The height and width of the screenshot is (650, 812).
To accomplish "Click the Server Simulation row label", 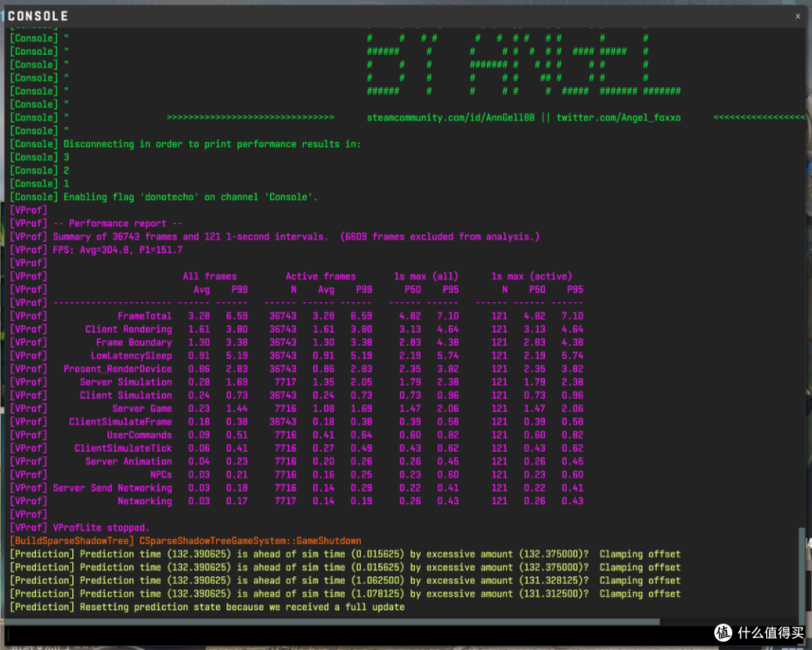I will click(126, 382).
